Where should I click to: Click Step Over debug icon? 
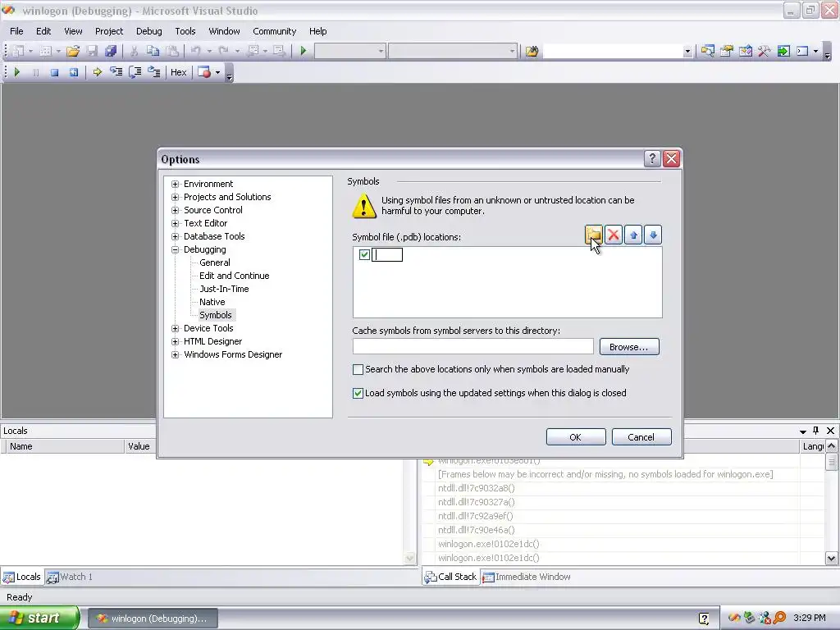tap(135, 72)
